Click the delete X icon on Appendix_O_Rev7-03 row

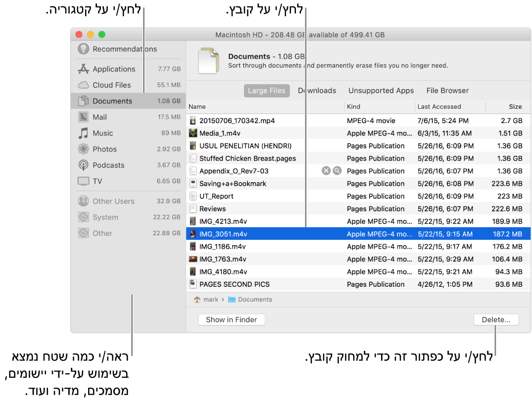(326, 171)
